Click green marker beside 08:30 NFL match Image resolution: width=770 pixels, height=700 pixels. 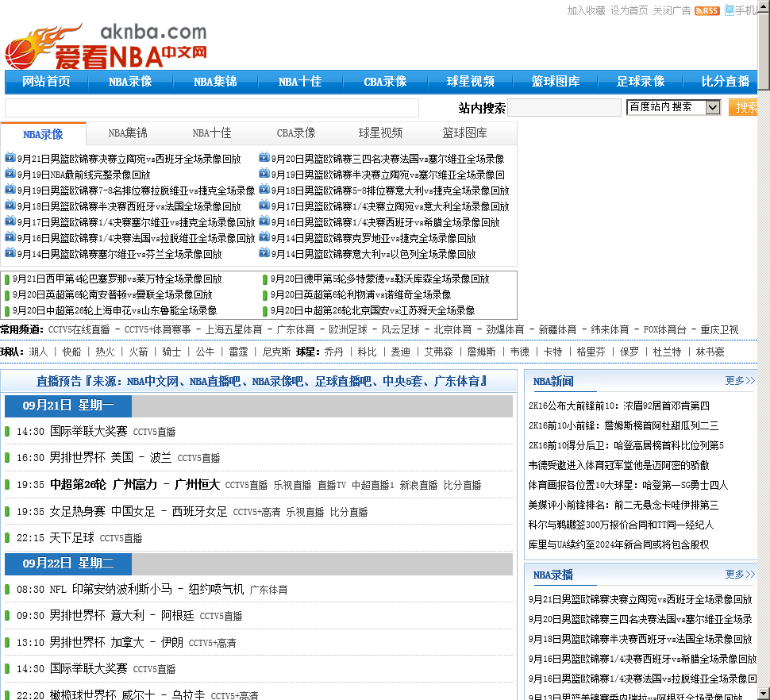point(7,590)
